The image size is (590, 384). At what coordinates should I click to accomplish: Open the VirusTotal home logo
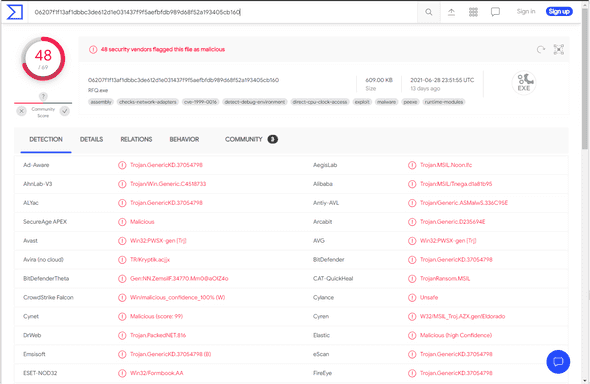coord(15,12)
